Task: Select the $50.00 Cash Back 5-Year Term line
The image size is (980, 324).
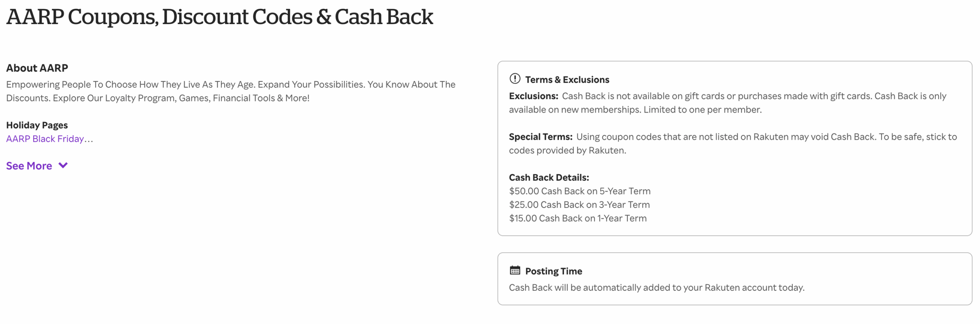Action: (x=579, y=191)
